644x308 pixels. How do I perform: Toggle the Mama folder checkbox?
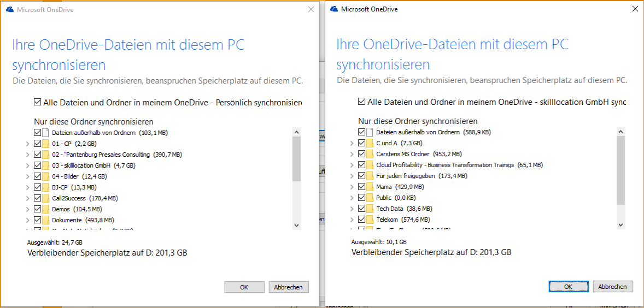[361, 187]
